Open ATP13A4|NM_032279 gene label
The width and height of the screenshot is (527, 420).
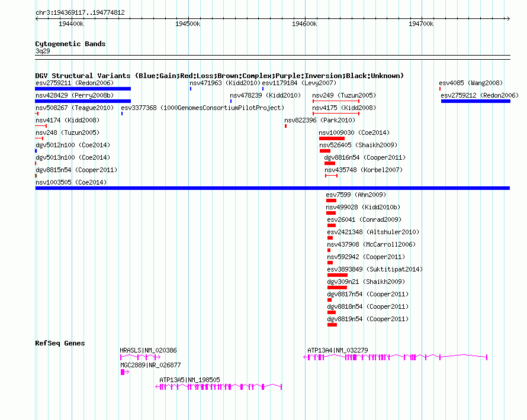click(338, 350)
